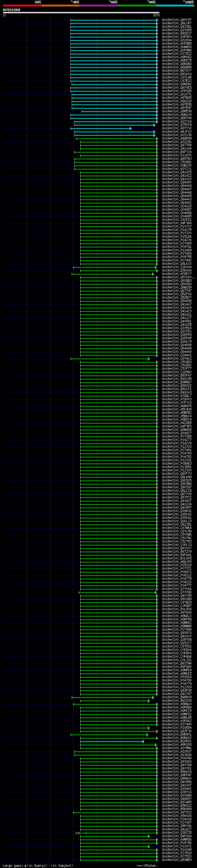This screenshot has height=868, width=197.
Task: Select the hit label UniRef100_Q93XK4
Action: (x=176, y=762)
